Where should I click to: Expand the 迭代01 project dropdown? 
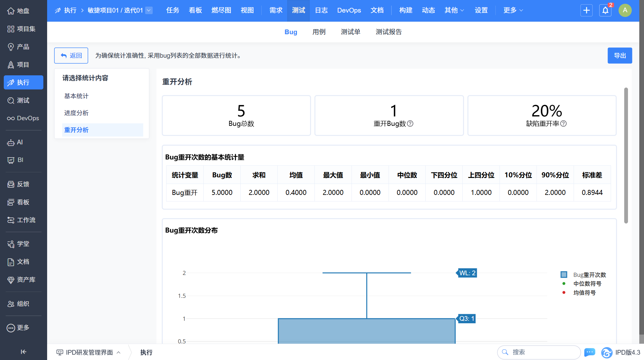pyautogui.click(x=149, y=10)
